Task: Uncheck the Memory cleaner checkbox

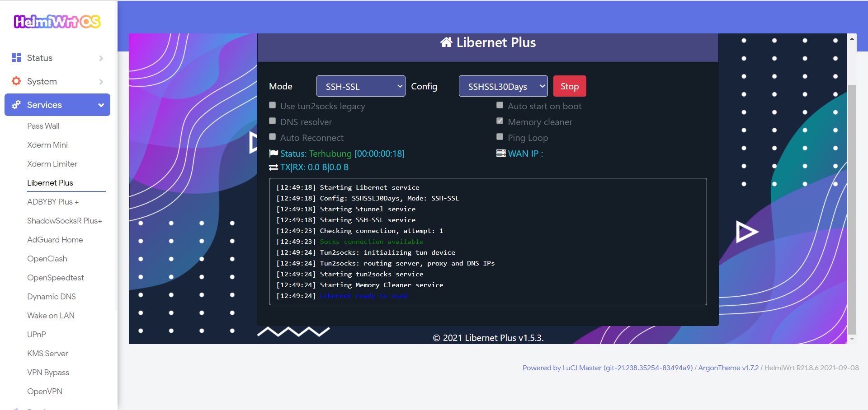Action: pos(500,121)
